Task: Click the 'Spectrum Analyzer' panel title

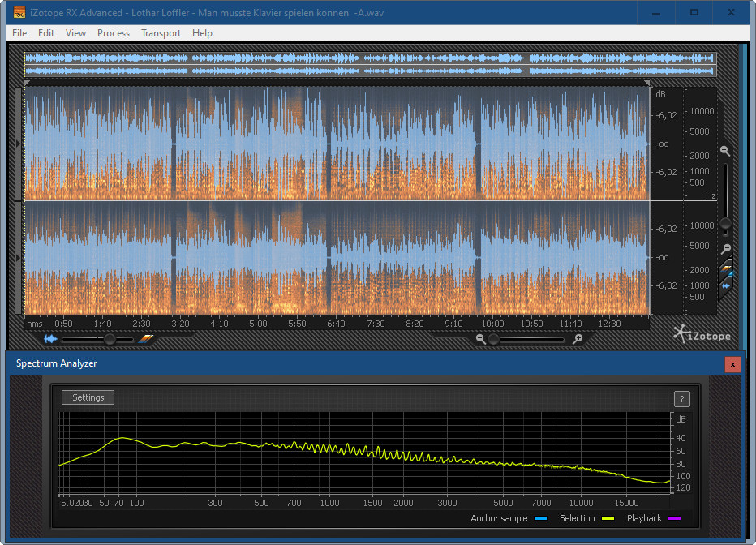Action: click(57, 363)
